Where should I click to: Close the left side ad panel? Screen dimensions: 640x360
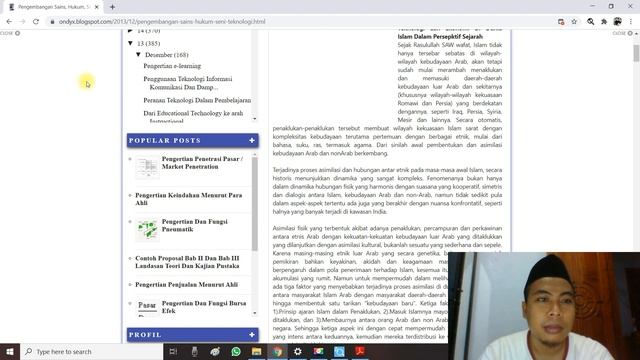tap(10, 33)
